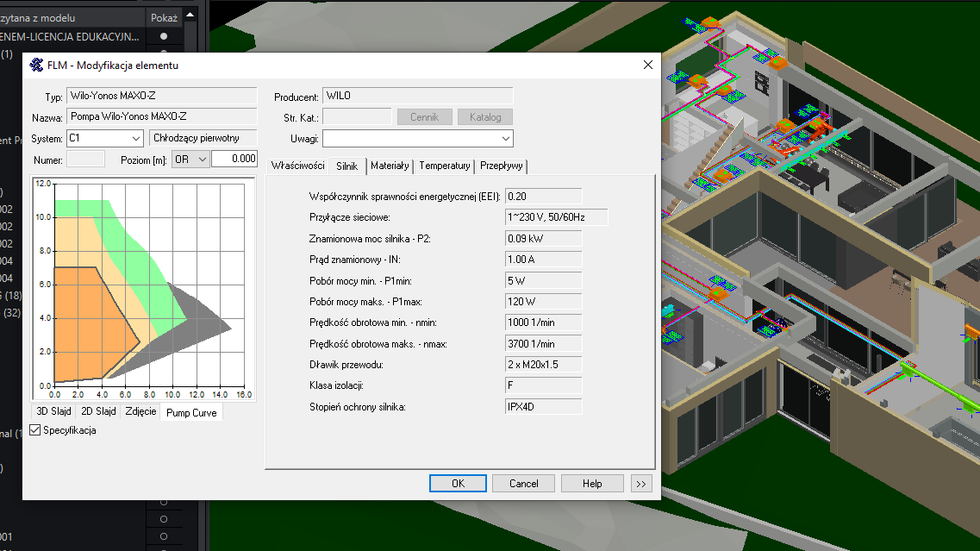Expand the Uwagi combo box
Viewport: 980px width, 551px height.
[504, 139]
